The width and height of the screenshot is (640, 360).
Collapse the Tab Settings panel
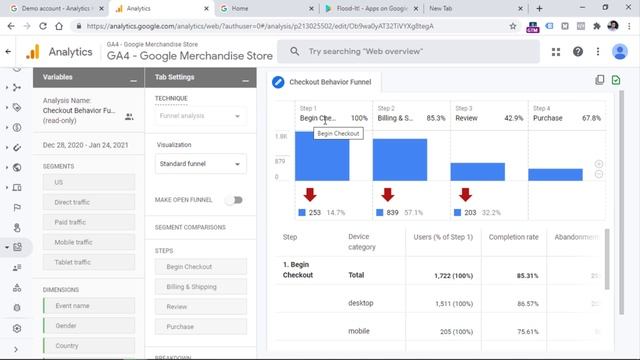tap(245, 81)
